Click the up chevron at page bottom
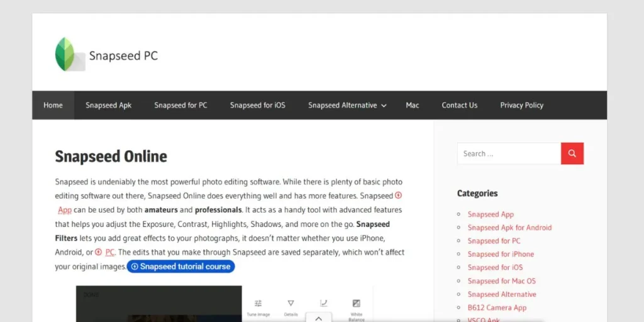 (x=318, y=318)
